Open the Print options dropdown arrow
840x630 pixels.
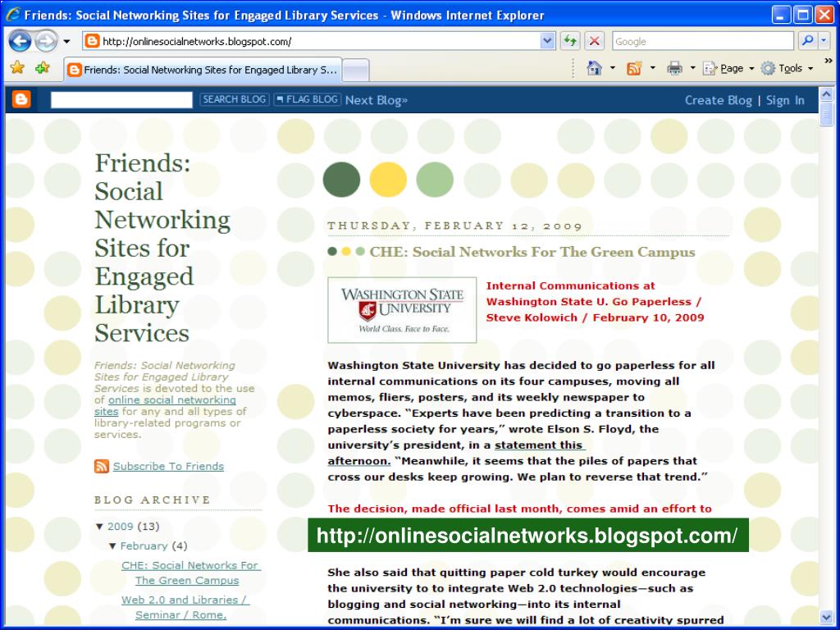[692, 68]
